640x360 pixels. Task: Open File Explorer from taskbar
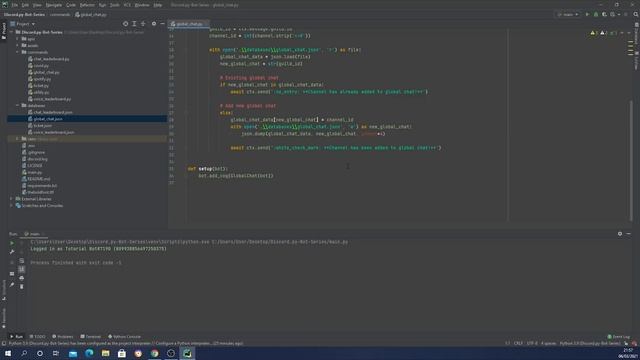(105, 353)
